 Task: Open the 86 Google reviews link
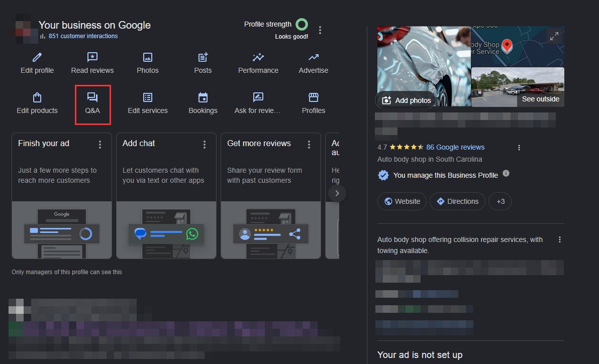(455, 147)
